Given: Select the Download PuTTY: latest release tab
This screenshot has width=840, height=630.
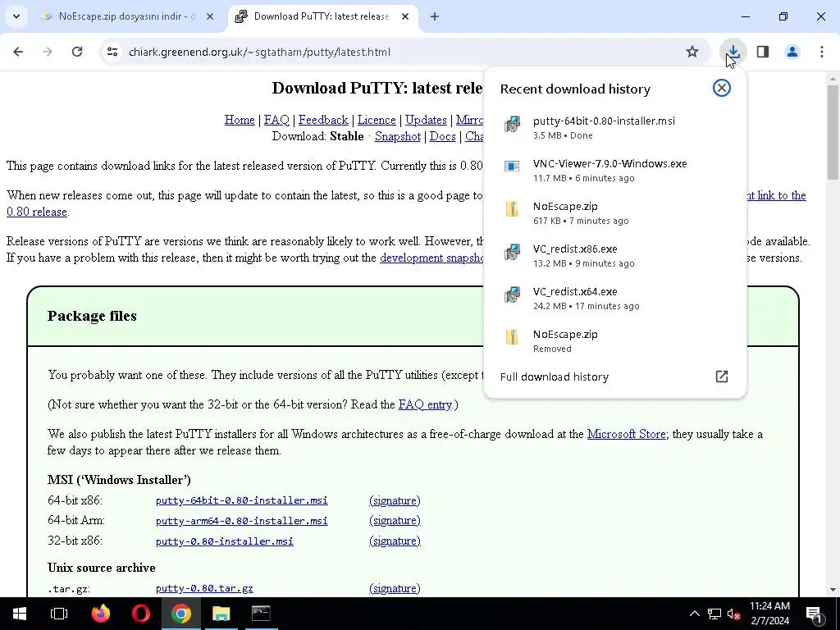Looking at the screenshot, I should point(322,16).
